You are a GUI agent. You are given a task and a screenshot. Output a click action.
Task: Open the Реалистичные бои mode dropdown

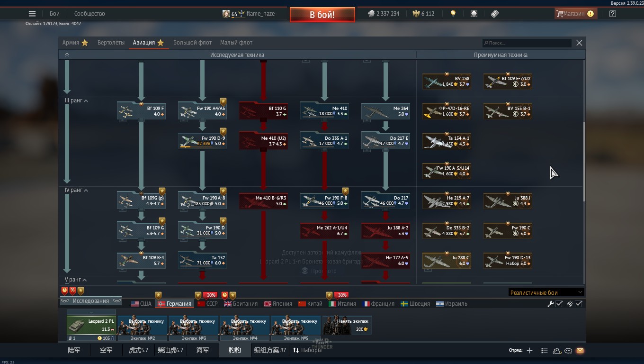click(x=546, y=292)
